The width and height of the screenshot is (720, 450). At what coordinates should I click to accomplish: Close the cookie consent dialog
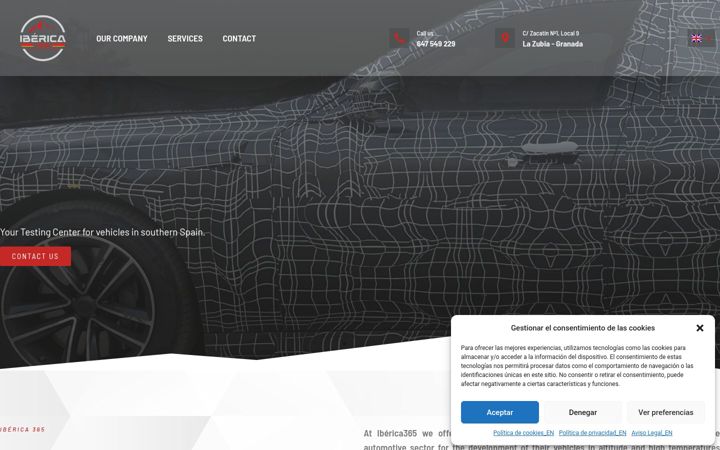pyautogui.click(x=699, y=328)
